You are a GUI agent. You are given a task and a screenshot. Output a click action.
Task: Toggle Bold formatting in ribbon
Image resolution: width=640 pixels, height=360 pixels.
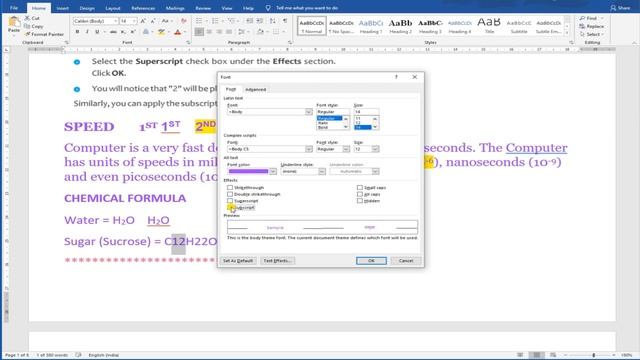(x=77, y=32)
